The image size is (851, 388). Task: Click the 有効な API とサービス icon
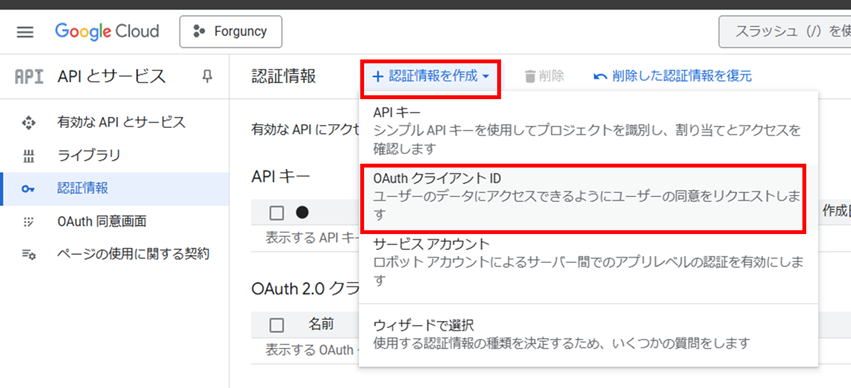tap(28, 123)
